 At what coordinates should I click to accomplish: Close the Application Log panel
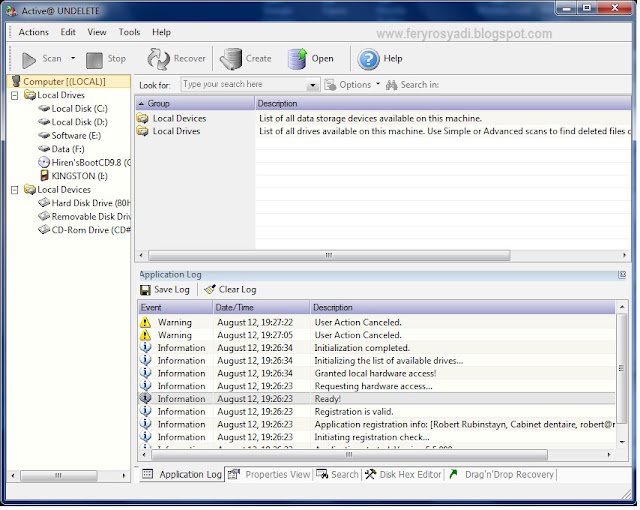click(x=622, y=275)
